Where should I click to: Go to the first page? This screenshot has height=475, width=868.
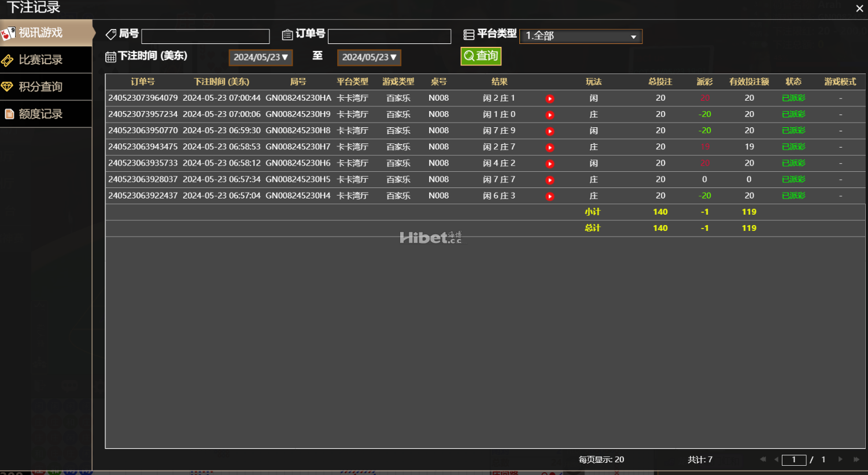pos(763,459)
